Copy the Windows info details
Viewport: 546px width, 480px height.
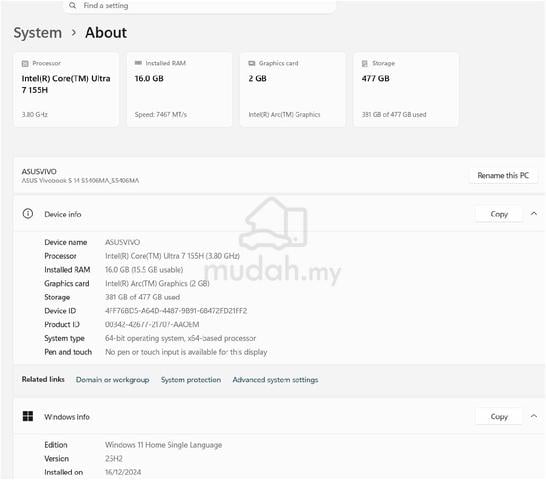tap(499, 416)
